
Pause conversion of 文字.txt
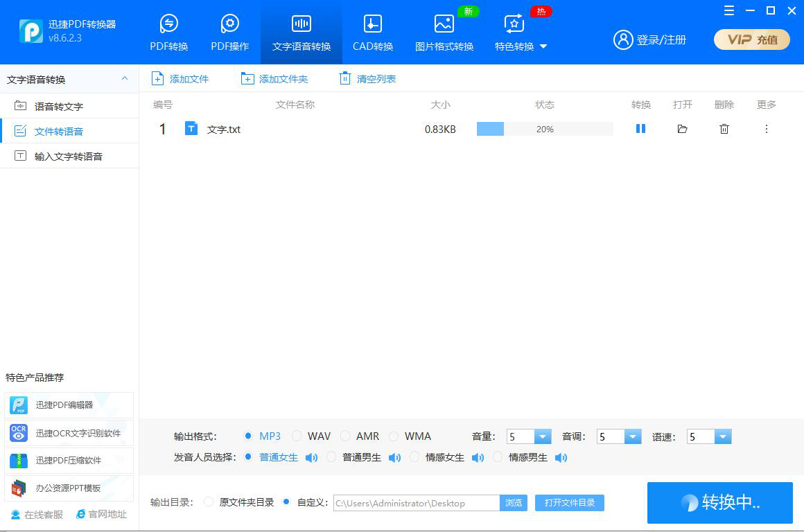click(640, 129)
